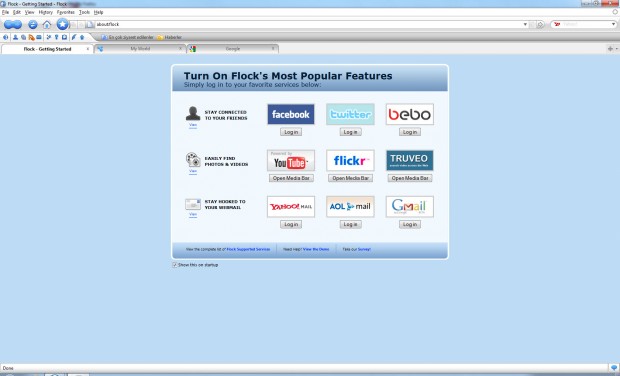Click the blue reload button
Screen dimensions: 620x376
click(x=33, y=25)
